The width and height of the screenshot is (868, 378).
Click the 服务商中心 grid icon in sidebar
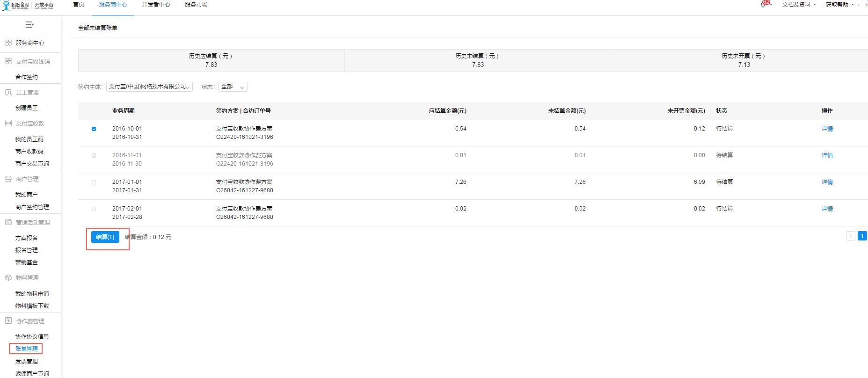[x=8, y=43]
